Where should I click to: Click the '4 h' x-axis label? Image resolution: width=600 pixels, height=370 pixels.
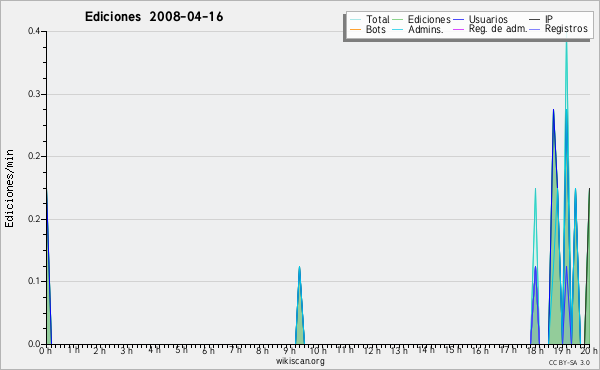tap(154, 350)
